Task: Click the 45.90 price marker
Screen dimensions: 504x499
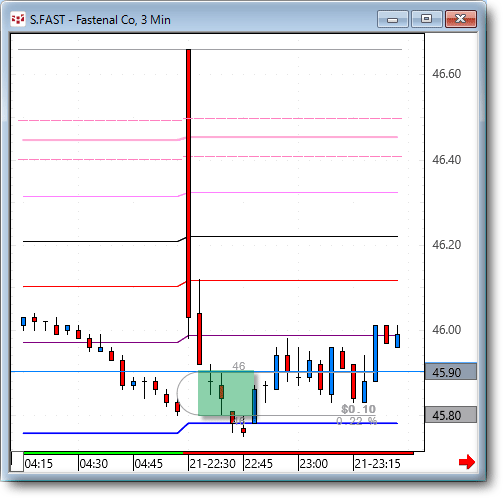Action: pos(451,372)
